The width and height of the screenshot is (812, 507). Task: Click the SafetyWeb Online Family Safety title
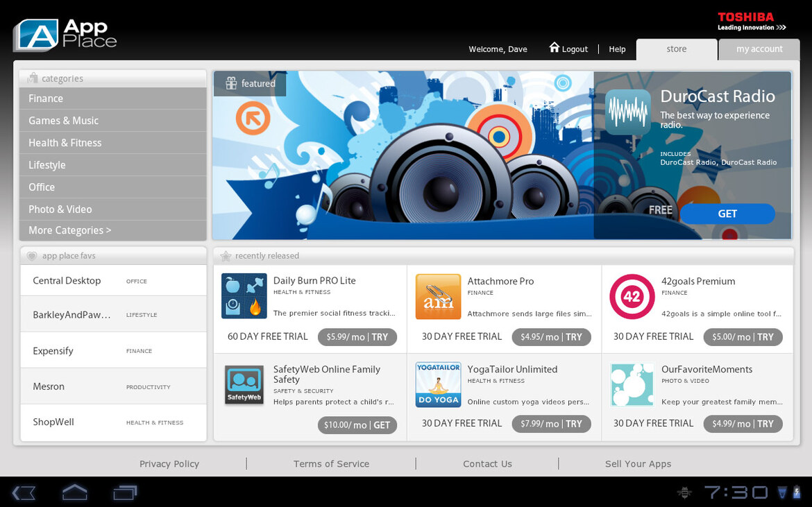tap(327, 374)
